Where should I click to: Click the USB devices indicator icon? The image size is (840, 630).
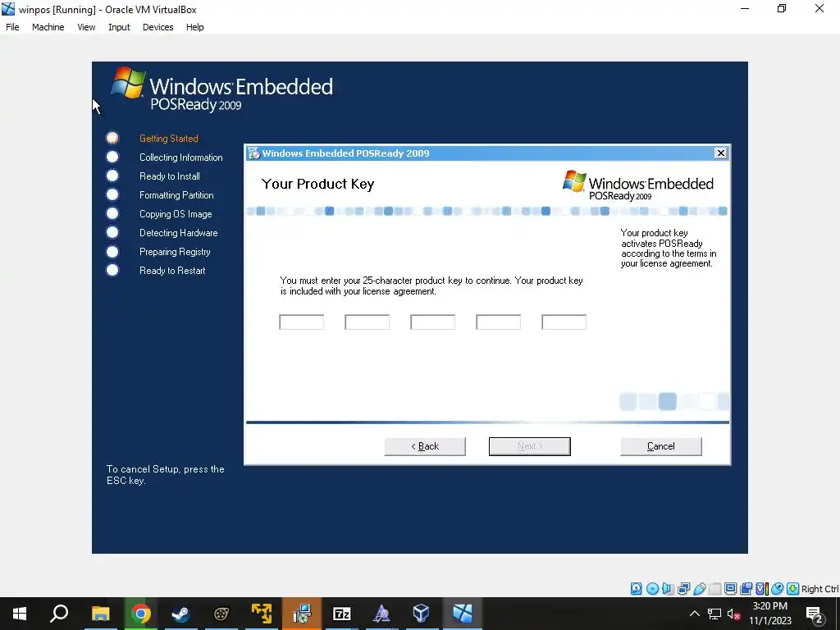click(699, 589)
